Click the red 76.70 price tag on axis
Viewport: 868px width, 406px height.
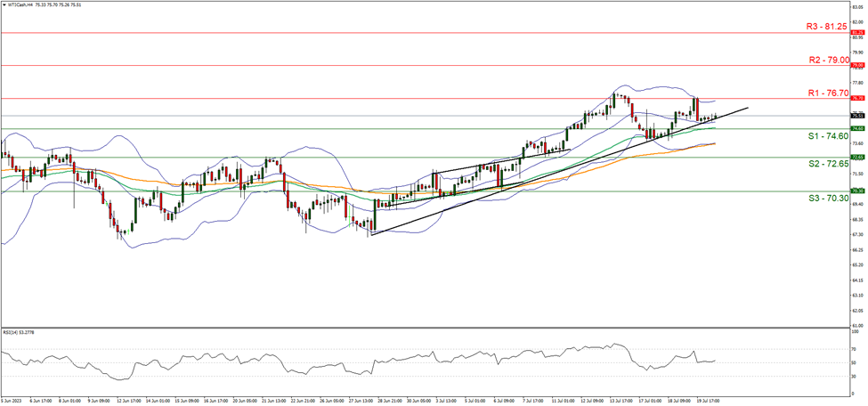857,98
